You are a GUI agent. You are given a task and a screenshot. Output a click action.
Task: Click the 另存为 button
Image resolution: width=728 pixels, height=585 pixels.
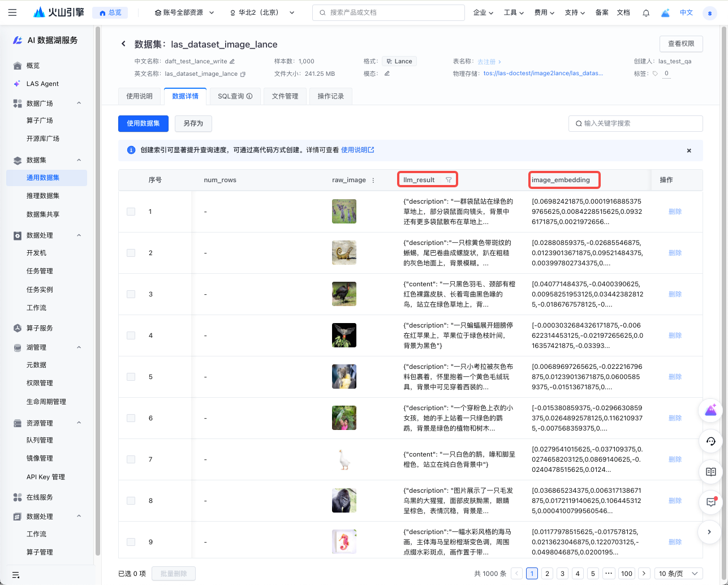coord(193,123)
